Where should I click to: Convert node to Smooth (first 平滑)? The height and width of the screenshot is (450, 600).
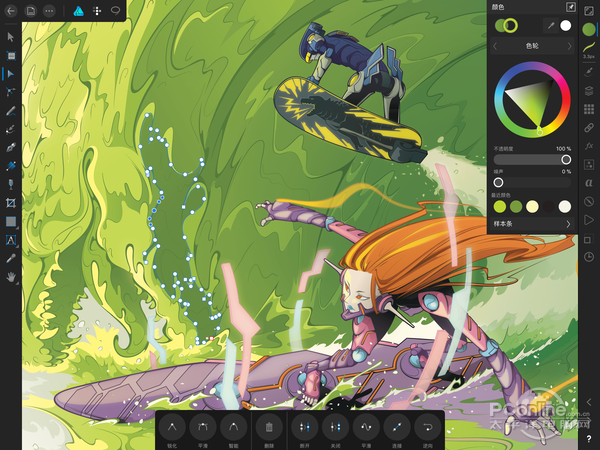tap(202, 427)
